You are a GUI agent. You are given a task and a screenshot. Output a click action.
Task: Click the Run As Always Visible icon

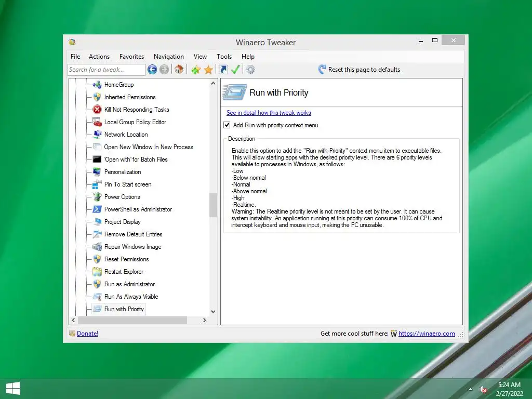pos(97,297)
